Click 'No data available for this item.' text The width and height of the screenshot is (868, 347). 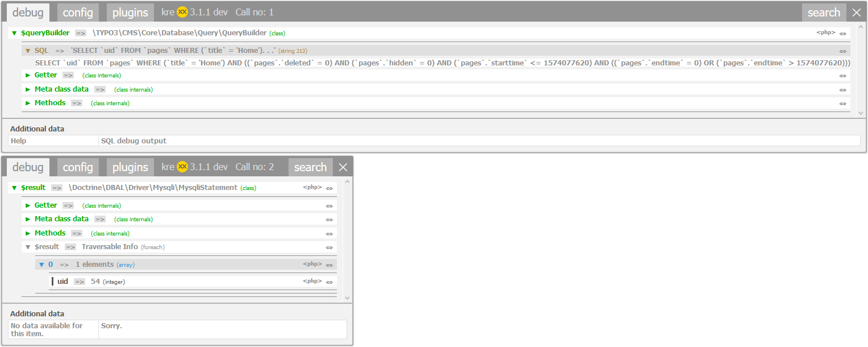pos(47,329)
